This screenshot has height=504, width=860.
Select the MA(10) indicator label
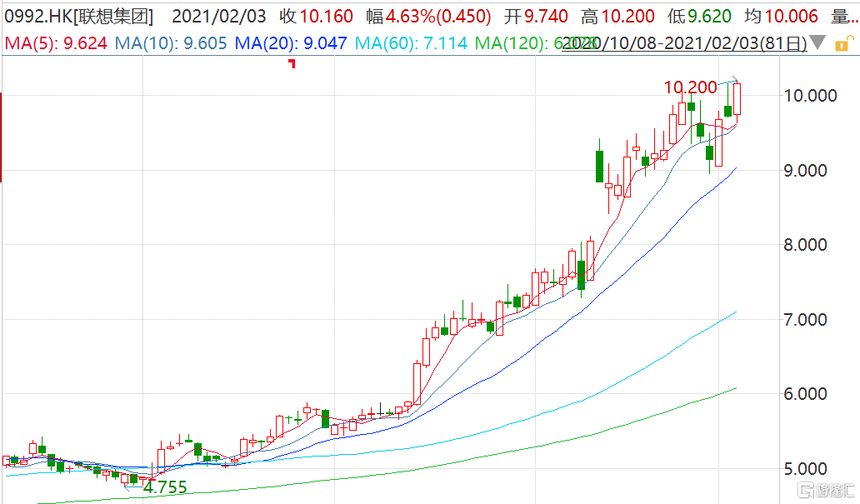click(x=169, y=42)
